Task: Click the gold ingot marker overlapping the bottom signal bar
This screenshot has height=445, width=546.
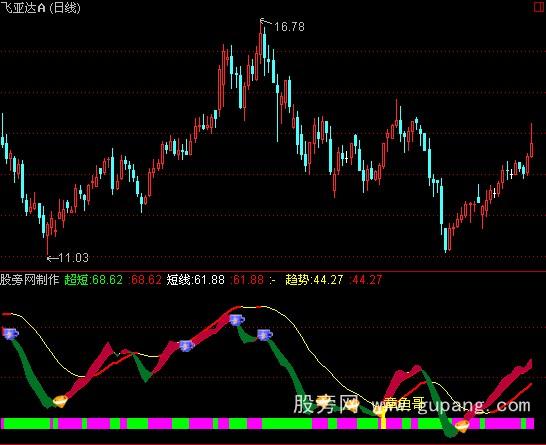Action: 463,426
